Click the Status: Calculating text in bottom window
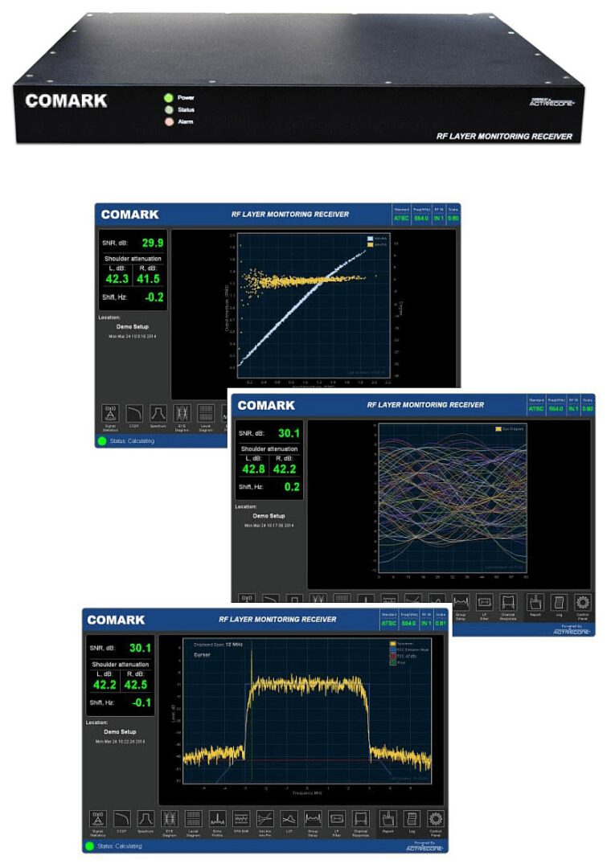The height and width of the screenshot is (868, 611). [120, 845]
